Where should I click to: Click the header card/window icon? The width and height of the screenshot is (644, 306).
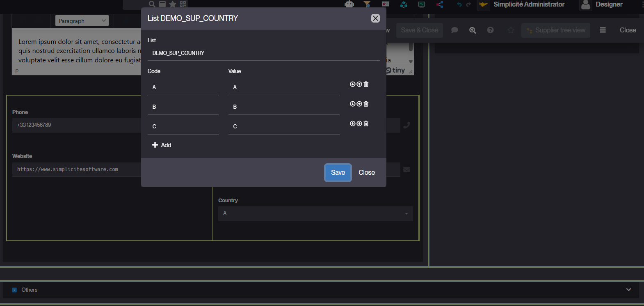(x=162, y=4)
